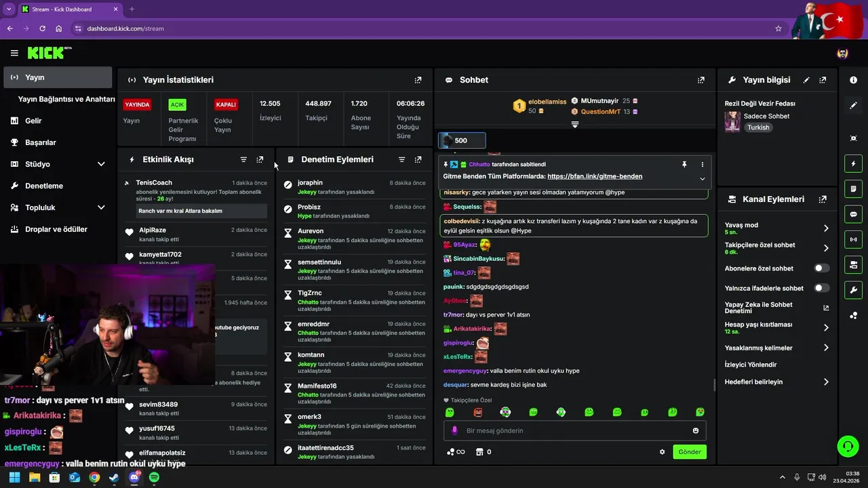The height and width of the screenshot is (488, 868).
Task: Open the hamburger menu beside the Kick logo
Action: [14, 53]
